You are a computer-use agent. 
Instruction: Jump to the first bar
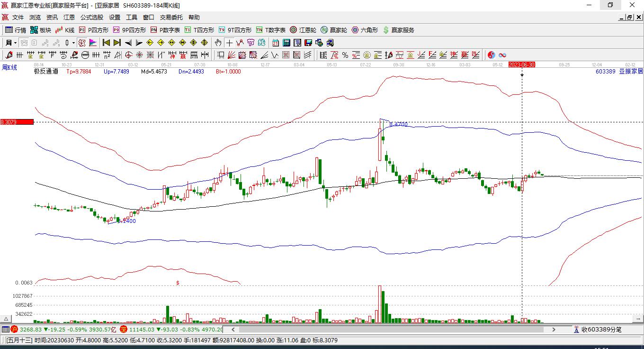click(107, 43)
